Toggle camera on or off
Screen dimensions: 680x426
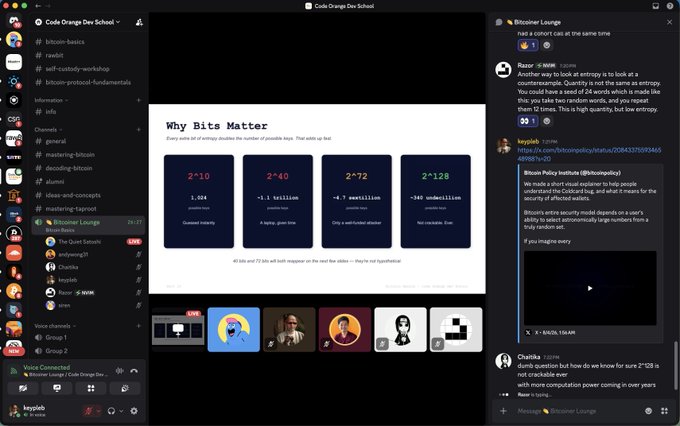coord(23,388)
